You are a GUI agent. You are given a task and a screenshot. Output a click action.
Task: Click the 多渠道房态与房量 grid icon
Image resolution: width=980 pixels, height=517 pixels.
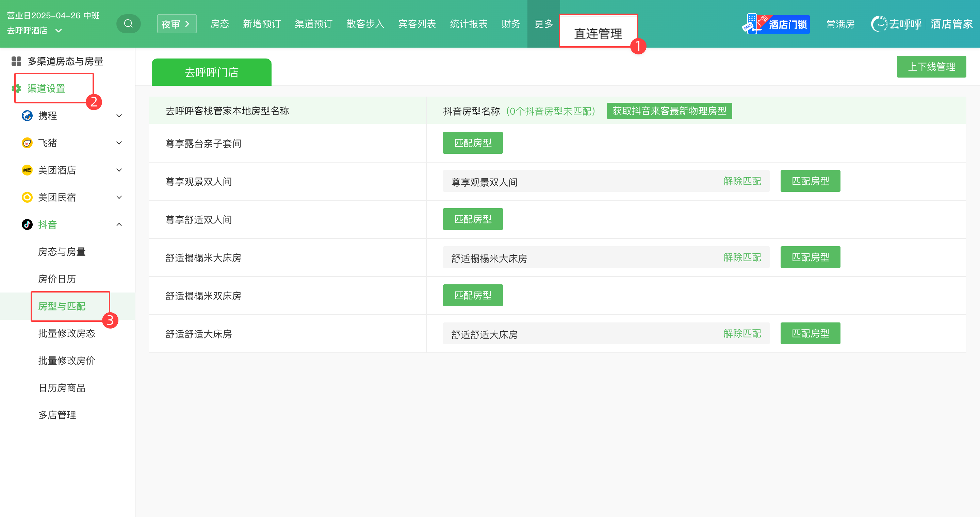[x=16, y=61]
